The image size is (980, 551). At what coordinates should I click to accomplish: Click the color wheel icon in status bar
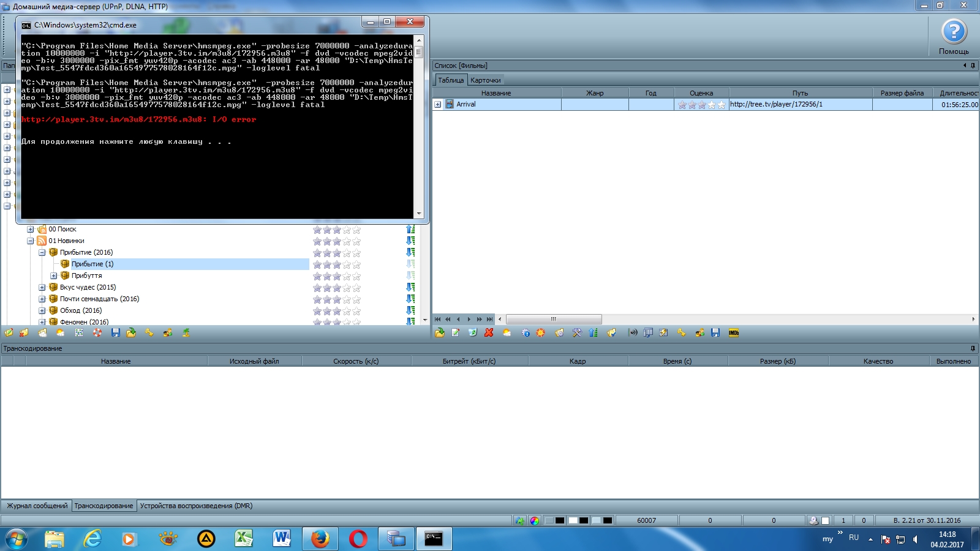point(535,521)
